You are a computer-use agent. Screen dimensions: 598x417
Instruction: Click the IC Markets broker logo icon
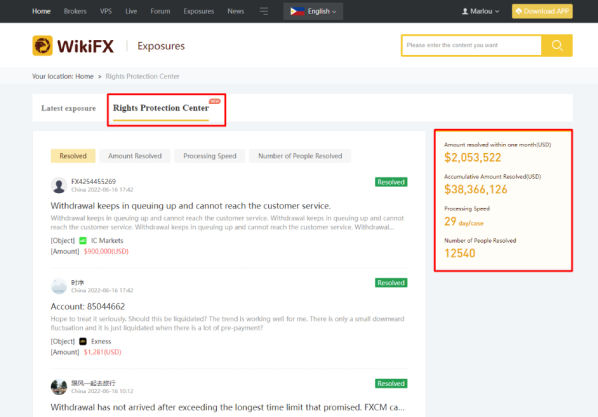click(83, 241)
